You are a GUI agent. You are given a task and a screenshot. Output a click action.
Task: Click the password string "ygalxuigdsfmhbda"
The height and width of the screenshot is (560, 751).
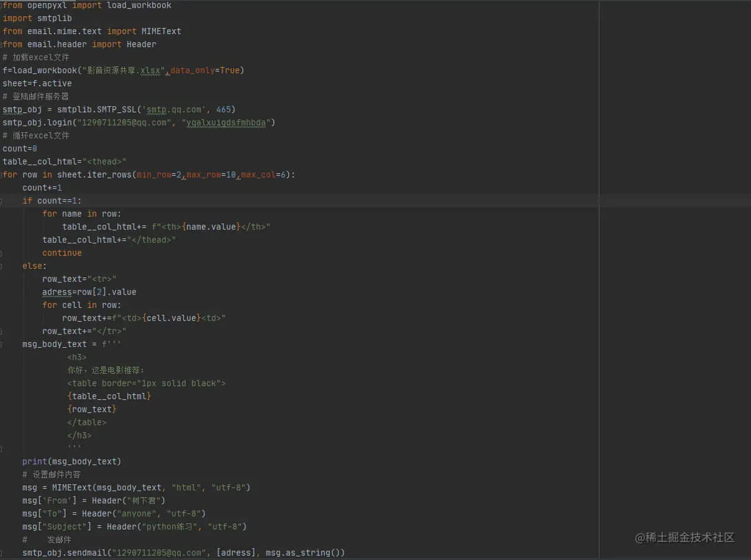(x=226, y=122)
